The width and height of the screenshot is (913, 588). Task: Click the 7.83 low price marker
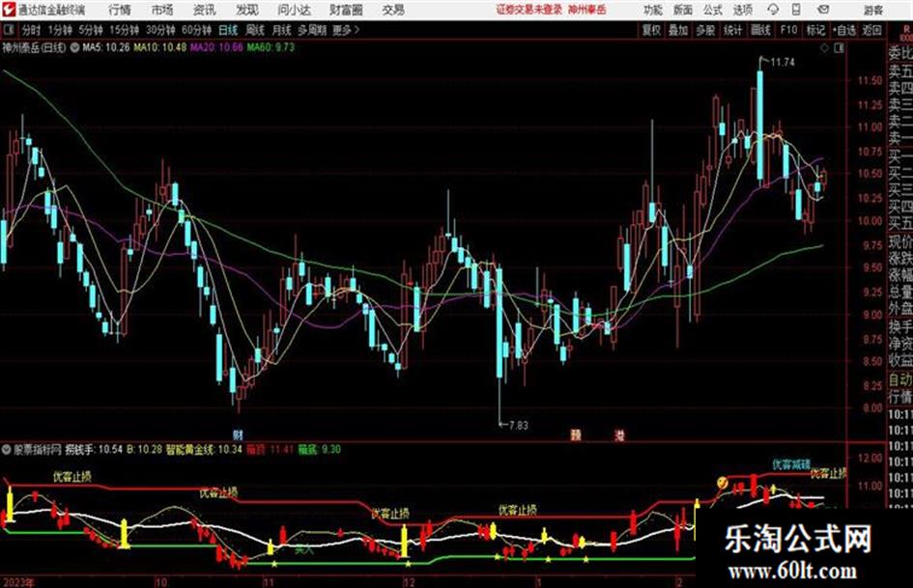pos(518,426)
